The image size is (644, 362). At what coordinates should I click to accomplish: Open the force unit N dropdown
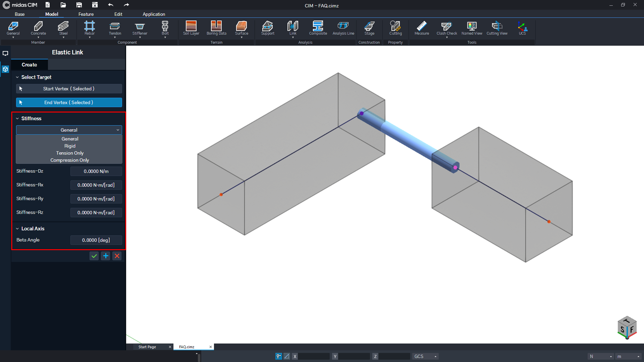coord(601,356)
